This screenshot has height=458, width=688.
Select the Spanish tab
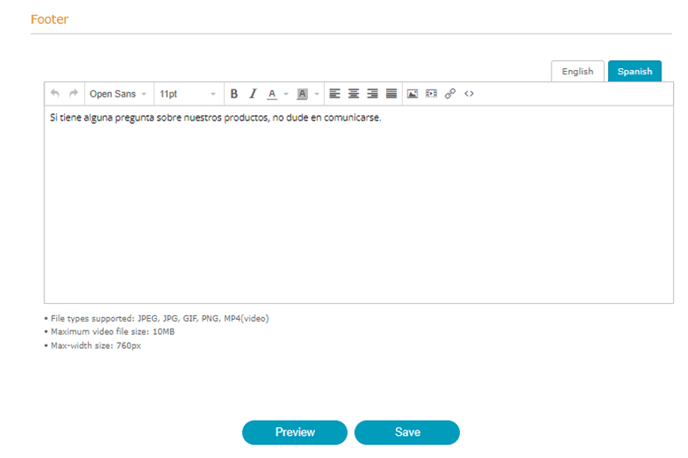(635, 71)
